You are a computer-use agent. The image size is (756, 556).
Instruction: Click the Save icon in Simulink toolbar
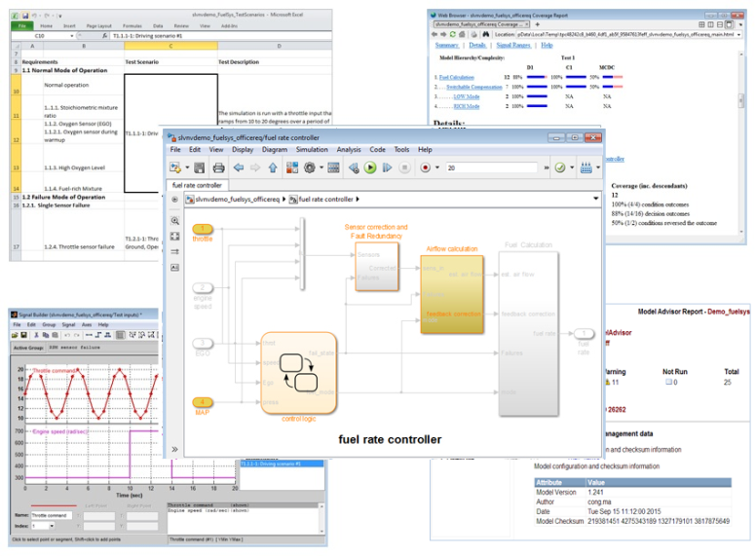click(199, 167)
